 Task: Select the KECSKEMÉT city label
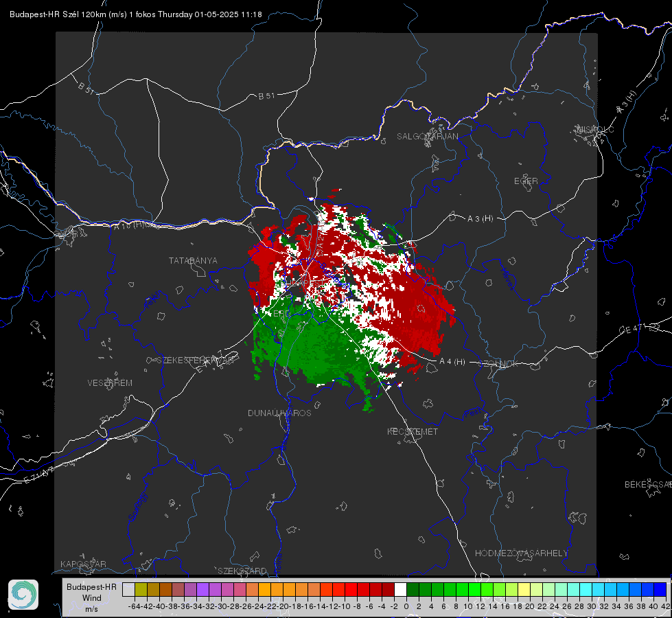413,431
